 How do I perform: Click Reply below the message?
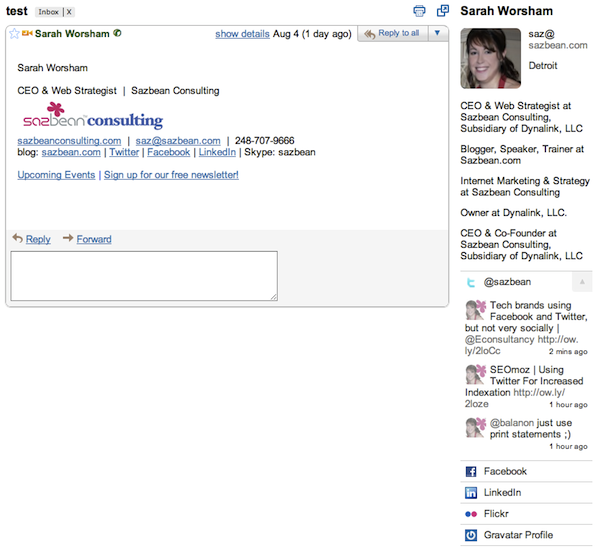click(x=38, y=239)
